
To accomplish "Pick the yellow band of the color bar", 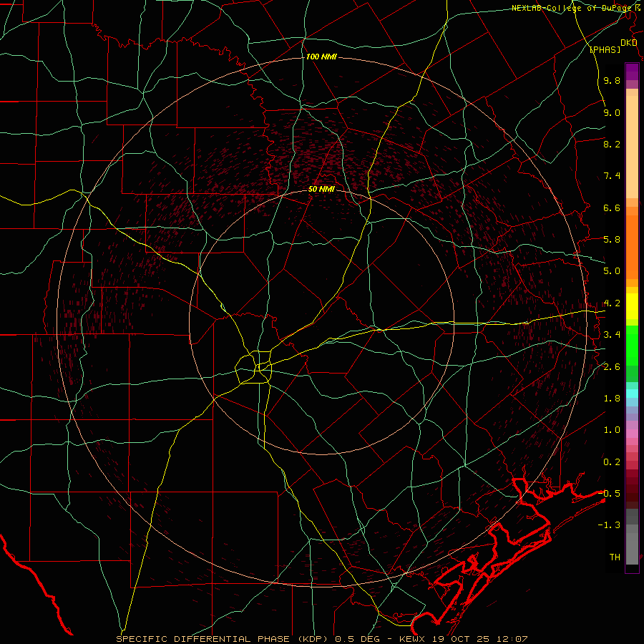I will pos(632,306).
